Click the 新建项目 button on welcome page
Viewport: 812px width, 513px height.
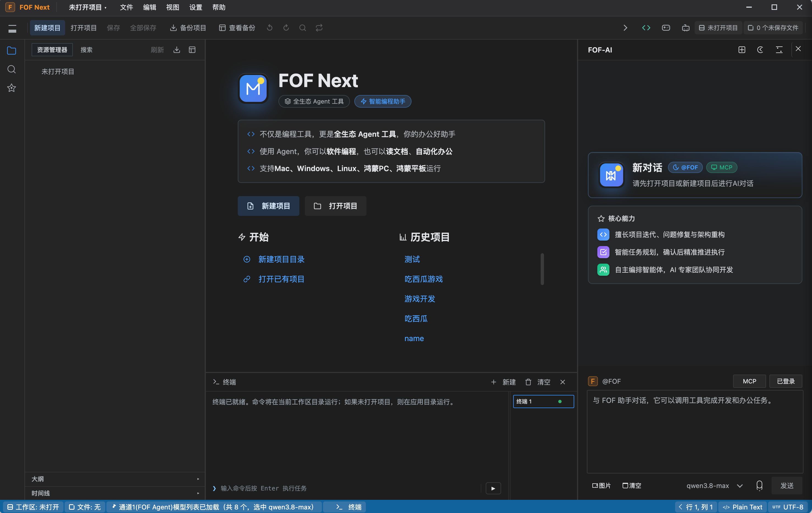click(x=268, y=206)
